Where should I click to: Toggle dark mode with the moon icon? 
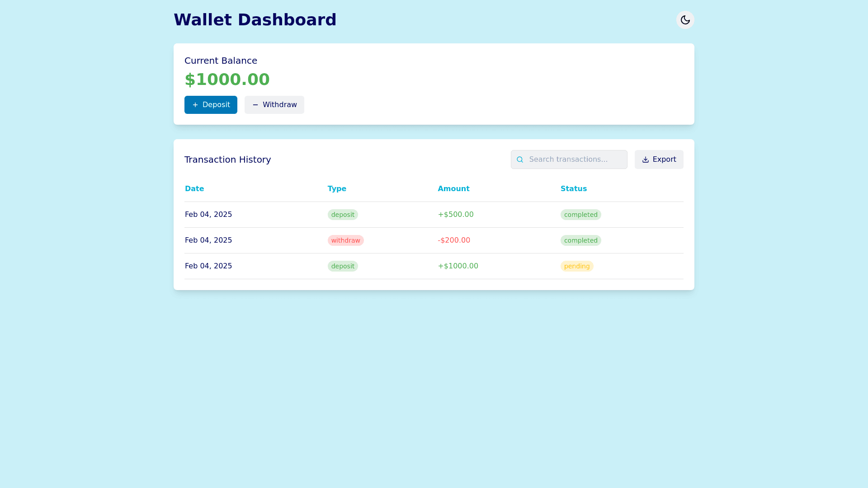[685, 20]
